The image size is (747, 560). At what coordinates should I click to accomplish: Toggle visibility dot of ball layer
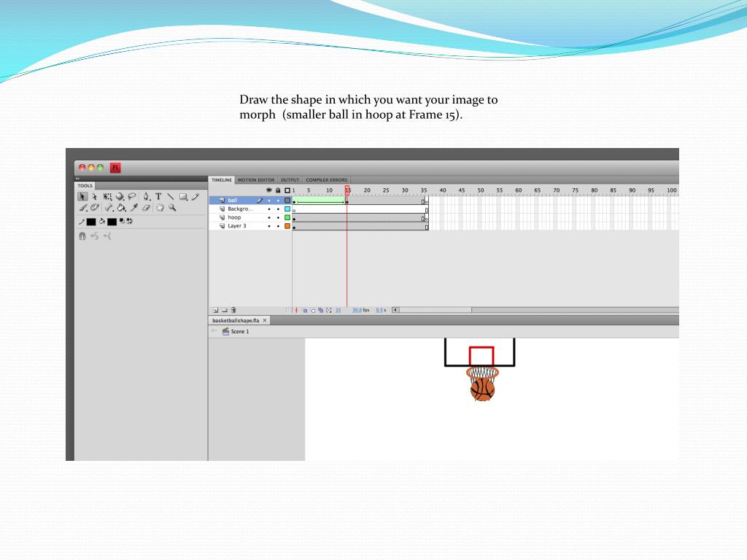pyautogui.click(x=269, y=201)
